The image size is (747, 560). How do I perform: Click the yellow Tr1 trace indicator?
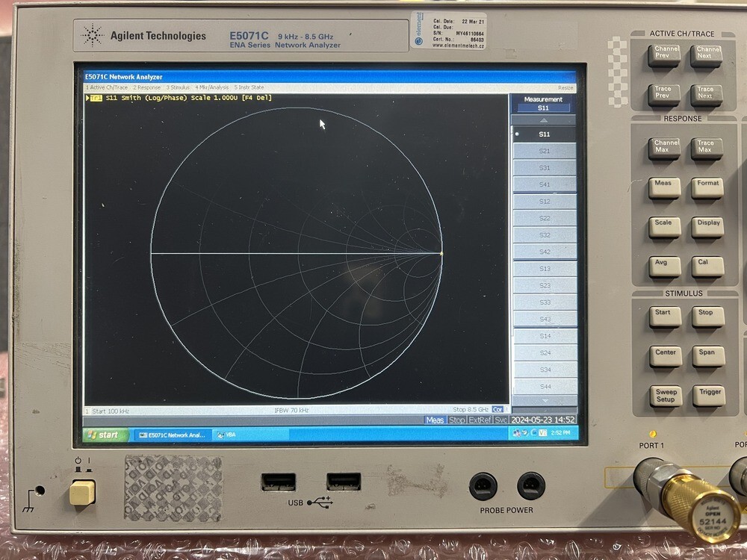(x=96, y=98)
